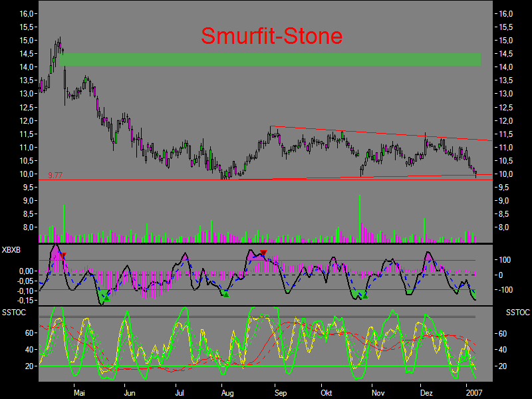Select the Sep label on the time axis
This screenshot has height=399, width=532.
point(281,393)
